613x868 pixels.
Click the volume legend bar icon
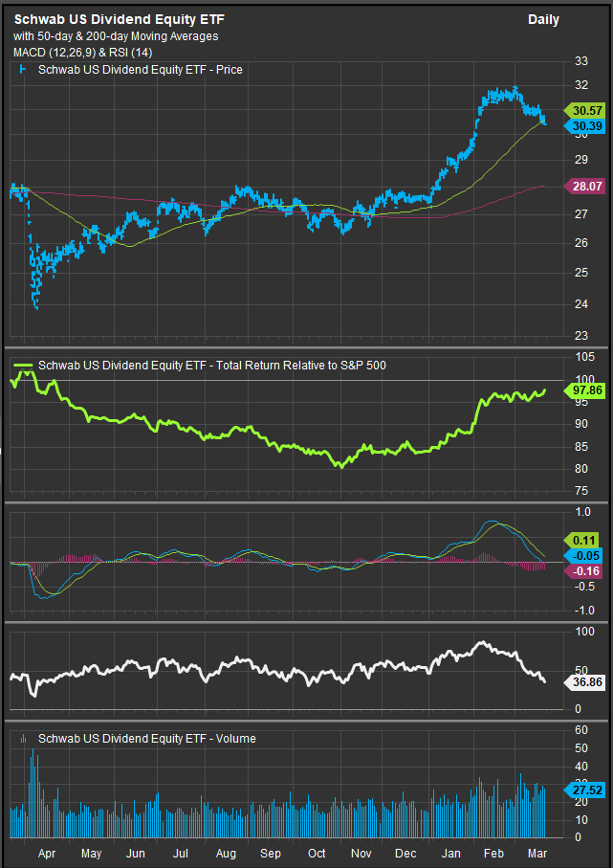(23, 739)
